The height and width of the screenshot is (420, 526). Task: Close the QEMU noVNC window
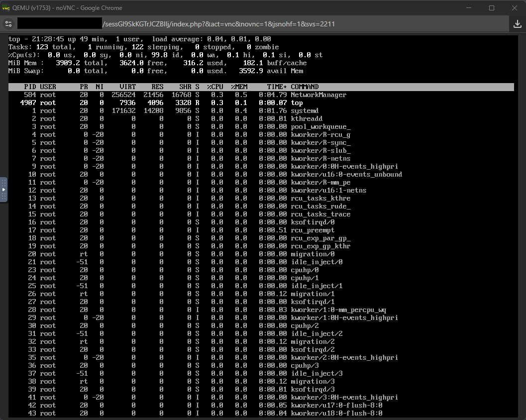(514, 8)
